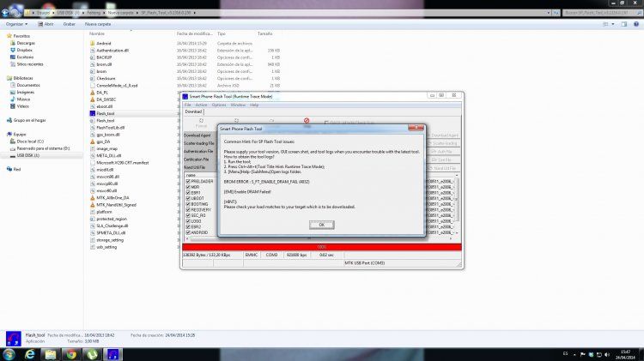This screenshot has width=644, height=361.
Task: Close the error dialog with its red X
Action: (x=416, y=128)
